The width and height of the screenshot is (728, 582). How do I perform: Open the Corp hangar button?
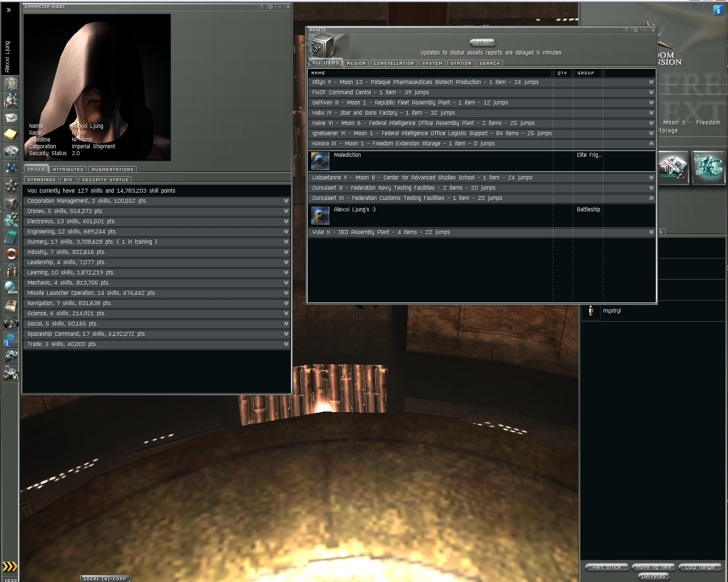tap(700, 567)
